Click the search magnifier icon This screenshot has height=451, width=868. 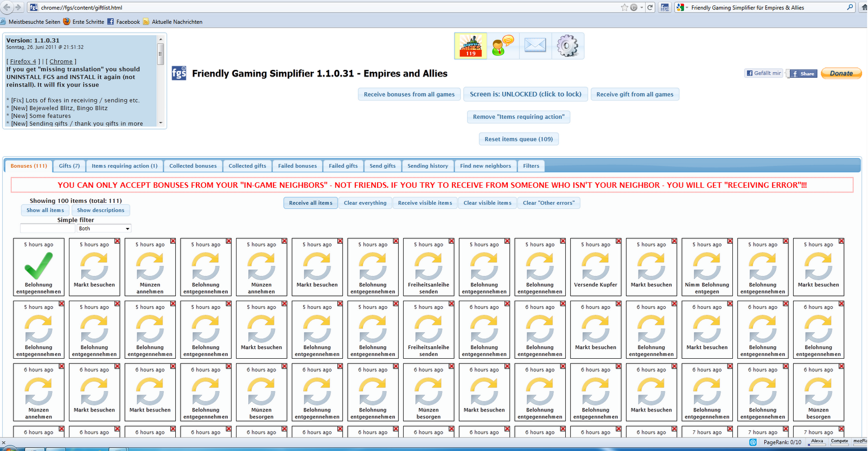[850, 7]
